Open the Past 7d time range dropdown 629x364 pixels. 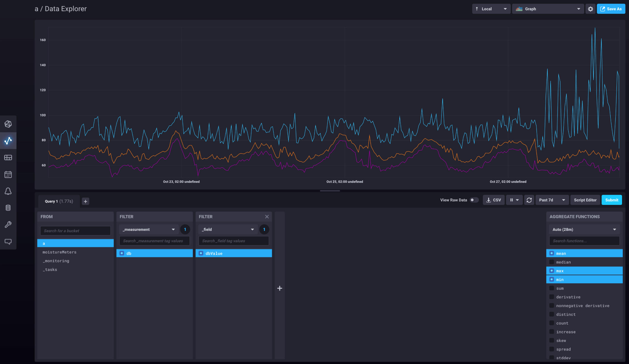point(552,200)
